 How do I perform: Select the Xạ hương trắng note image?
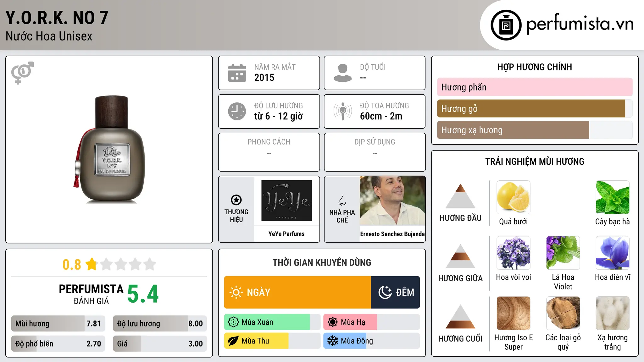tap(613, 313)
